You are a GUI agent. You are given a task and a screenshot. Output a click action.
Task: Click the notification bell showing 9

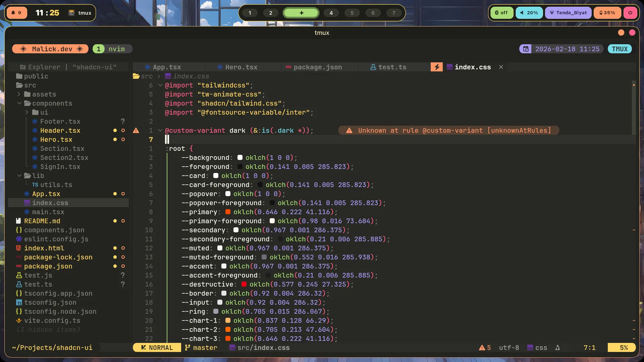coord(16,13)
